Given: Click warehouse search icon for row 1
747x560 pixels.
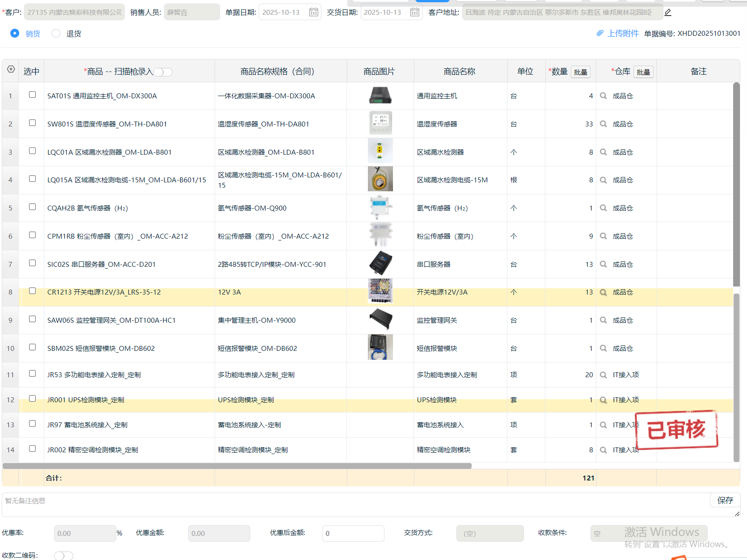Looking at the screenshot, I should point(603,96).
